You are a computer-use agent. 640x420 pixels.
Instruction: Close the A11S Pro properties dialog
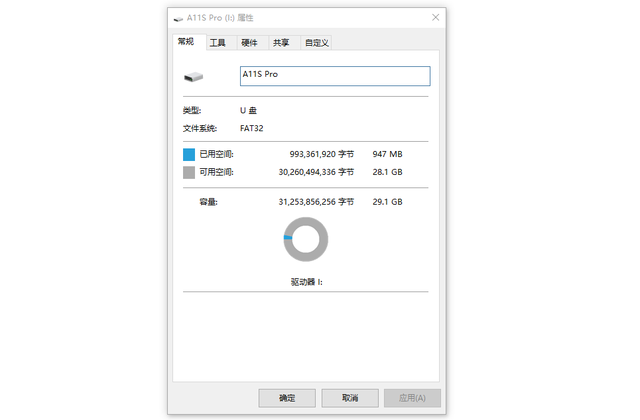pos(436,17)
